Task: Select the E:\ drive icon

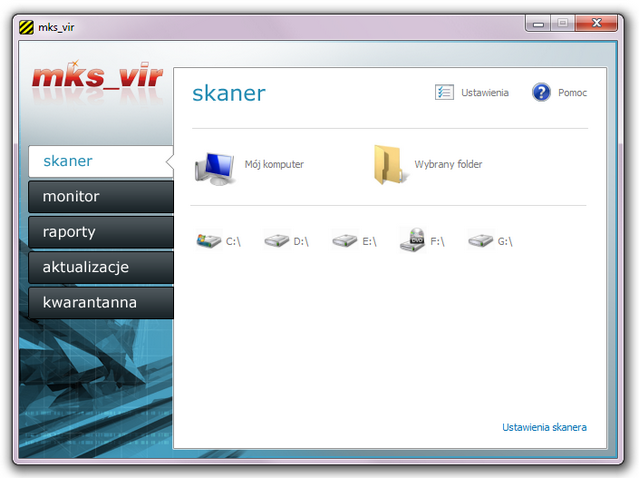Action: pyautogui.click(x=345, y=240)
